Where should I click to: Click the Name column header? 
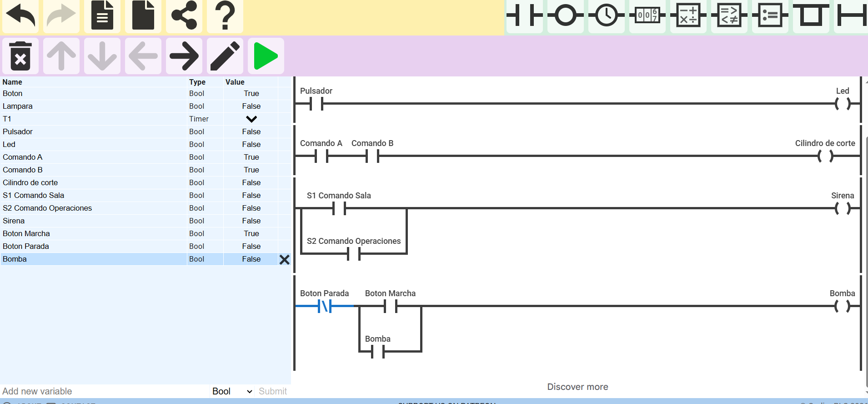coord(12,82)
